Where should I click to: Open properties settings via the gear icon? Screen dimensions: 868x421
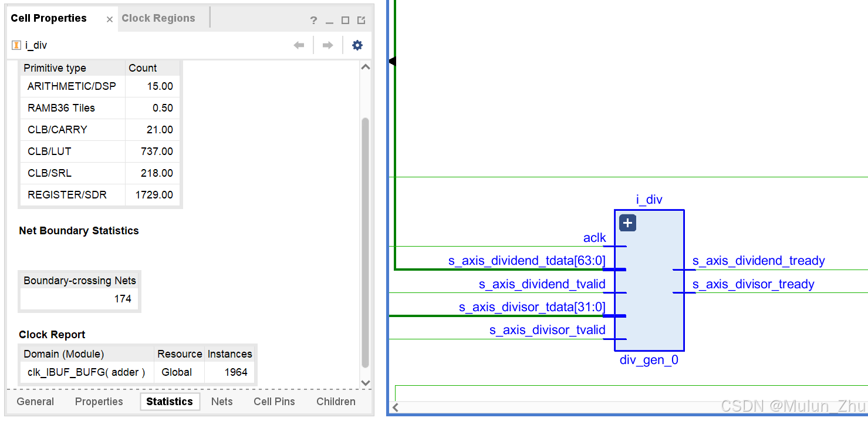357,45
